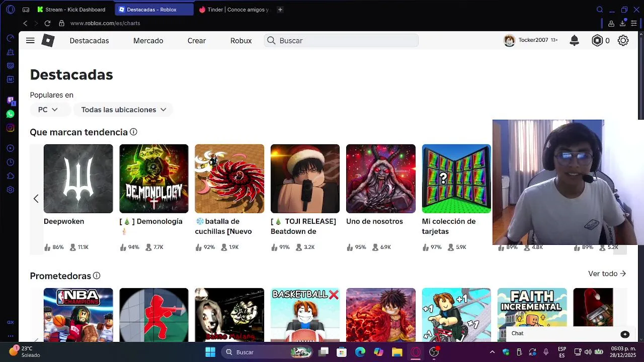Open the Opera downloads icon
Image resolution: width=644 pixels, height=362 pixels.
tap(622, 23)
